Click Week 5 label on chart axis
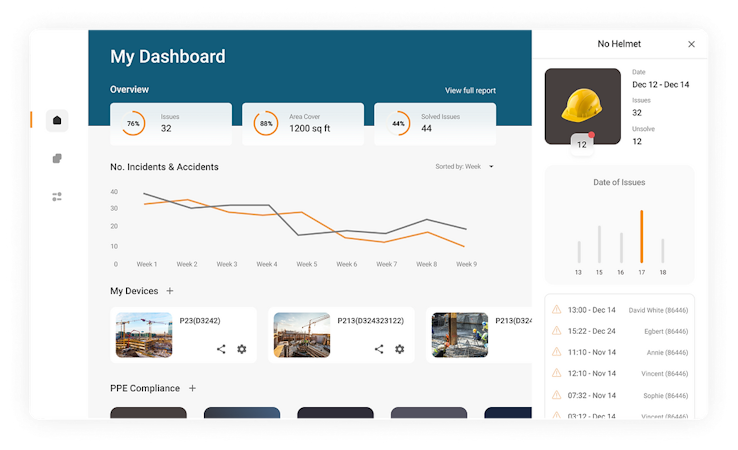The image size is (738, 450). (x=307, y=264)
